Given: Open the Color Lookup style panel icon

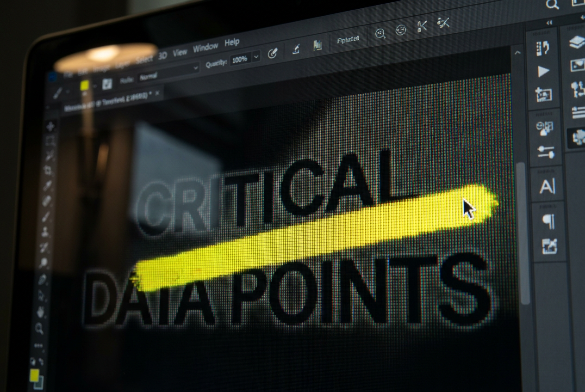Looking at the screenshot, I should (545, 128).
